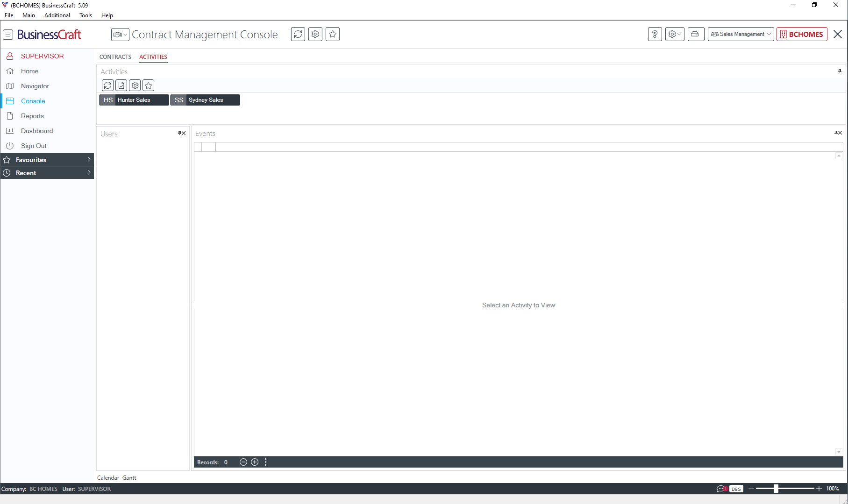
Task: Switch to the Calendar view tab
Action: click(108, 478)
